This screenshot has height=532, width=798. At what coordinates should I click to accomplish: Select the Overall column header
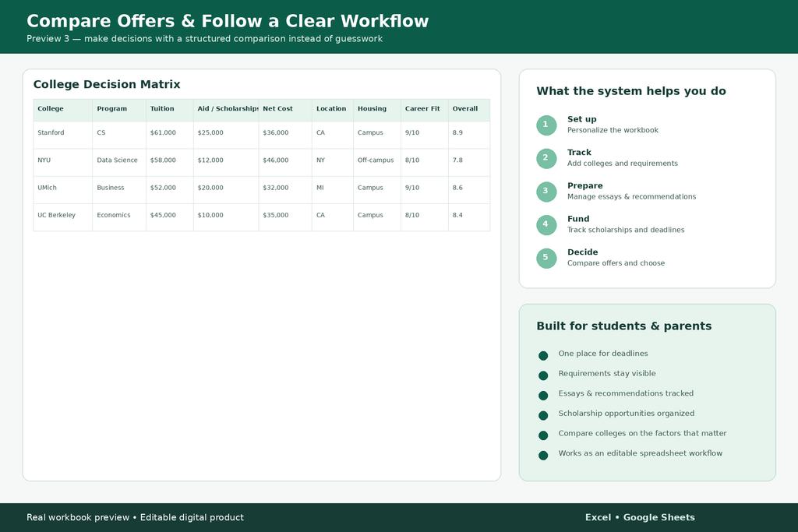click(469, 110)
